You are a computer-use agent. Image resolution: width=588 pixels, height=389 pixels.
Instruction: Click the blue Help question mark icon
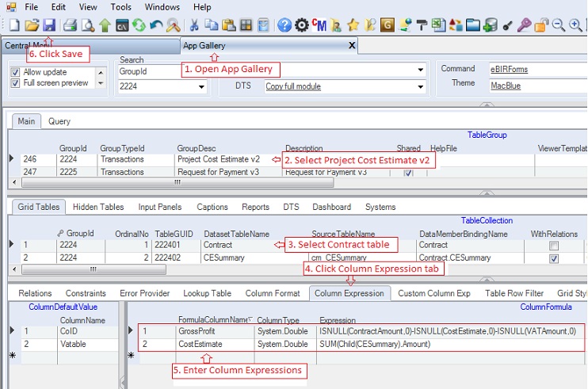284,25
